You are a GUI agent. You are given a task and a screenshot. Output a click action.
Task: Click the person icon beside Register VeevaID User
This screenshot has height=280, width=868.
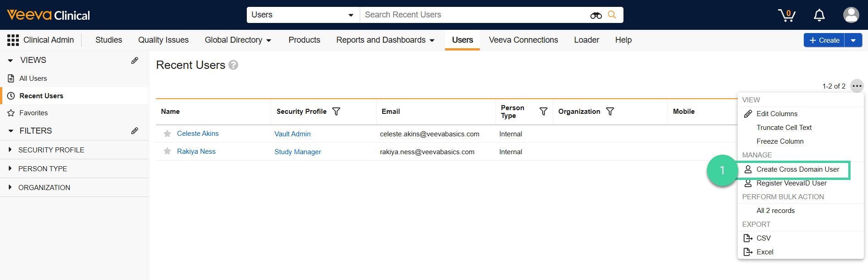click(748, 183)
